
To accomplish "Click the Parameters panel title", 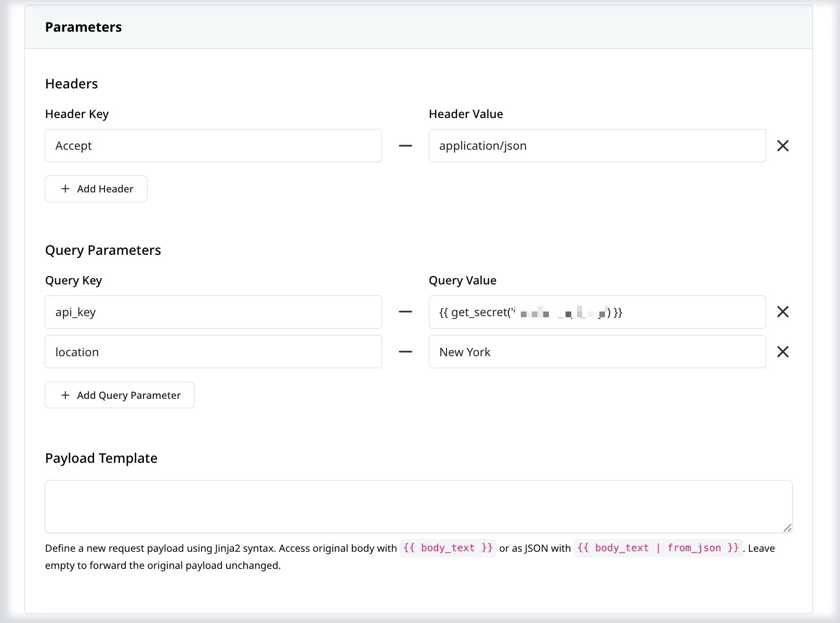I will [x=83, y=27].
